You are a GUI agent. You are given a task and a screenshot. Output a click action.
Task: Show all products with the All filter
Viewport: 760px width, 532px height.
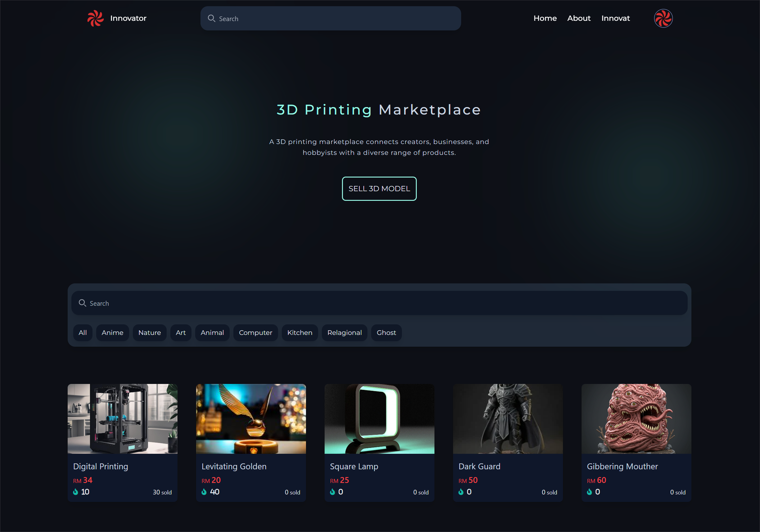click(83, 332)
